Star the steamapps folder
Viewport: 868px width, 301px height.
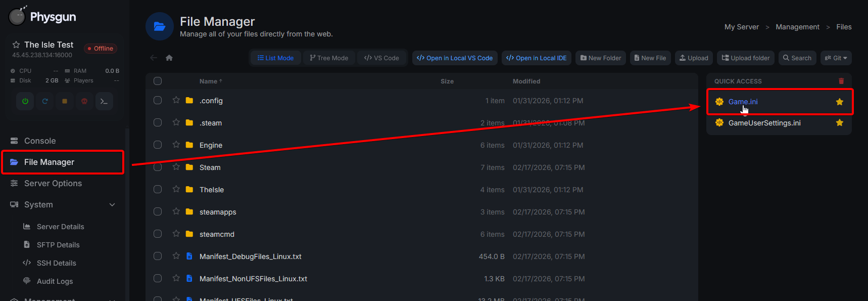pyautogui.click(x=176, y=211)
